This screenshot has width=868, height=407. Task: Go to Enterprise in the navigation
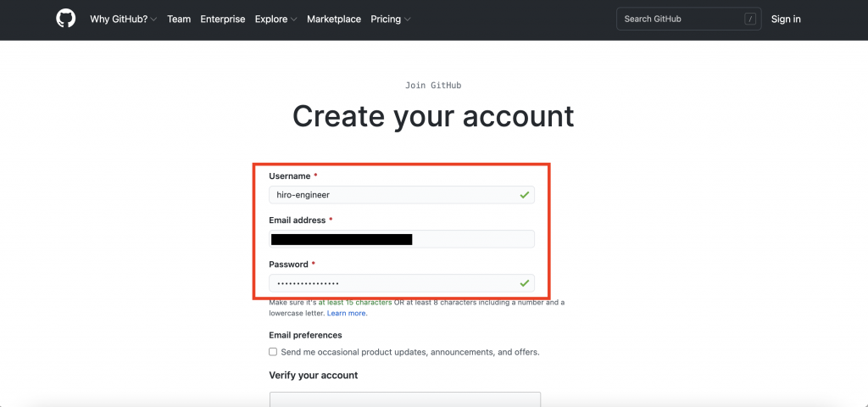pos(223,19)
